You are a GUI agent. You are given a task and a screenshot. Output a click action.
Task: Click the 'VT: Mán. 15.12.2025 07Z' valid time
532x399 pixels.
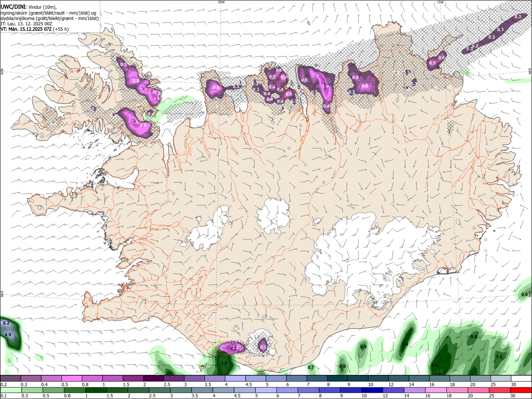click(x=26, y=29)
